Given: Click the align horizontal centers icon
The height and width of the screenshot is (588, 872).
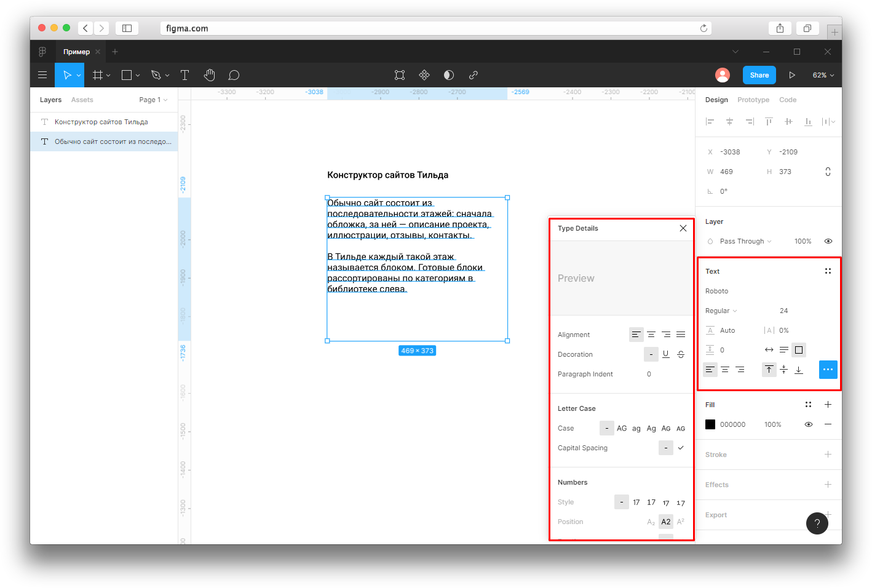Looking at the screenshot, I should coord(730,122).
